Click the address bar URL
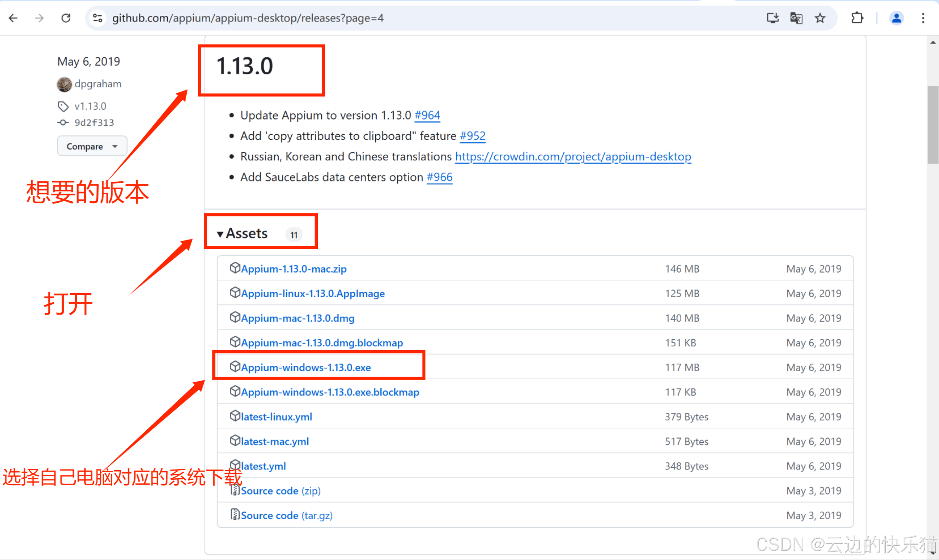This screenshot has height=560, width=939. (248, 18)
